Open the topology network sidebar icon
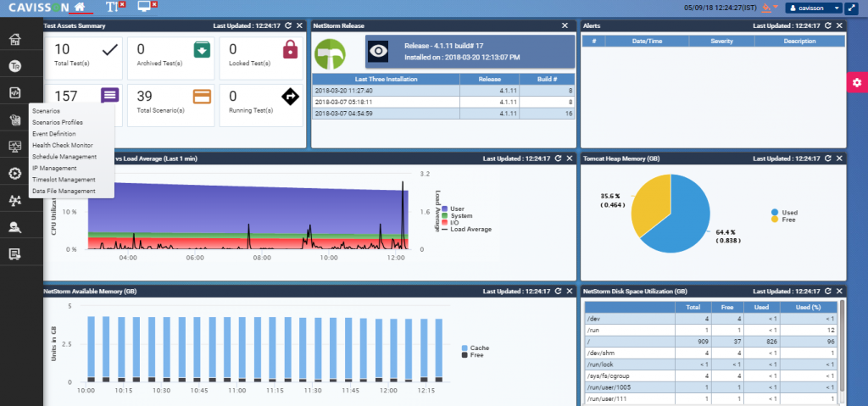The image size is (868, 406). (15, 201)
